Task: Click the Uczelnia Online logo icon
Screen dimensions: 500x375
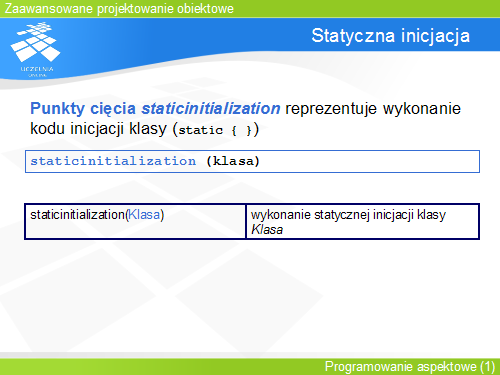Action: pos(36,49)
